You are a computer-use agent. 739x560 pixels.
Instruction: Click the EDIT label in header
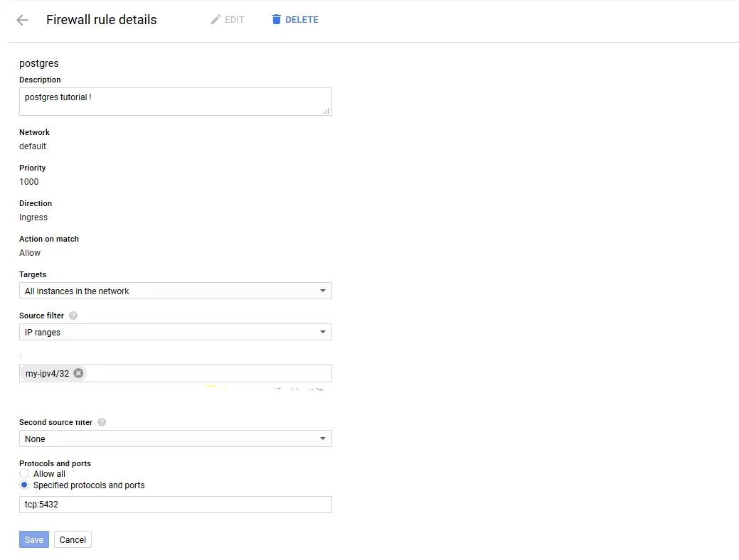pyautogui.click(x=235, y=20)
